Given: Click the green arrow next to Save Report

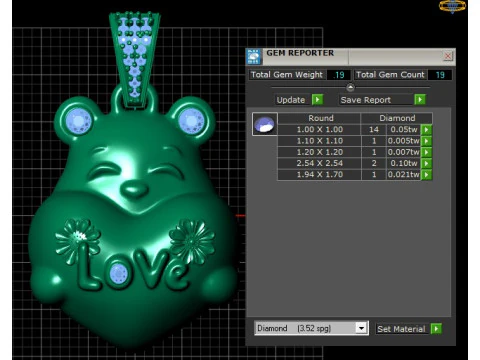Looking at the screenshot, I should pyautogui.click(x=420, y=100).
